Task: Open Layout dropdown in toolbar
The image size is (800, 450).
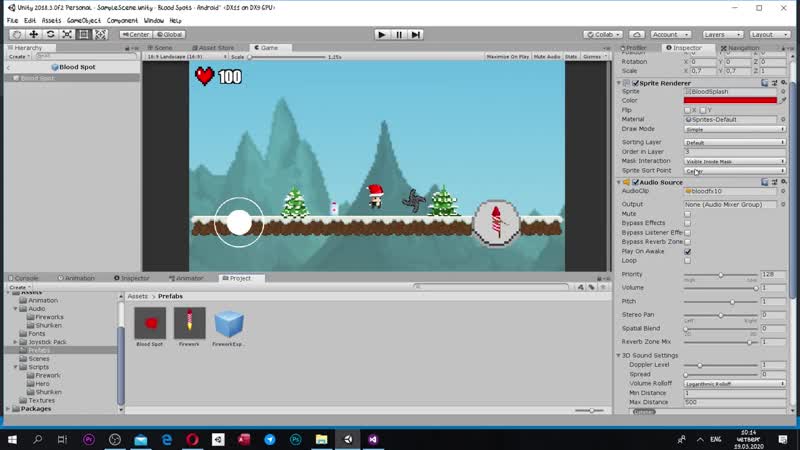Action: pos(769,35)
